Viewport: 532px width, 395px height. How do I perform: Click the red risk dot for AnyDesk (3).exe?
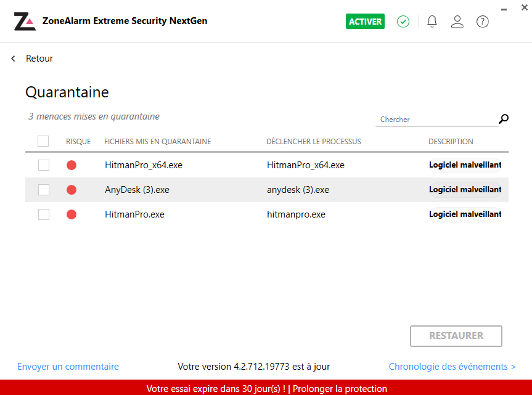click(72, 190)
